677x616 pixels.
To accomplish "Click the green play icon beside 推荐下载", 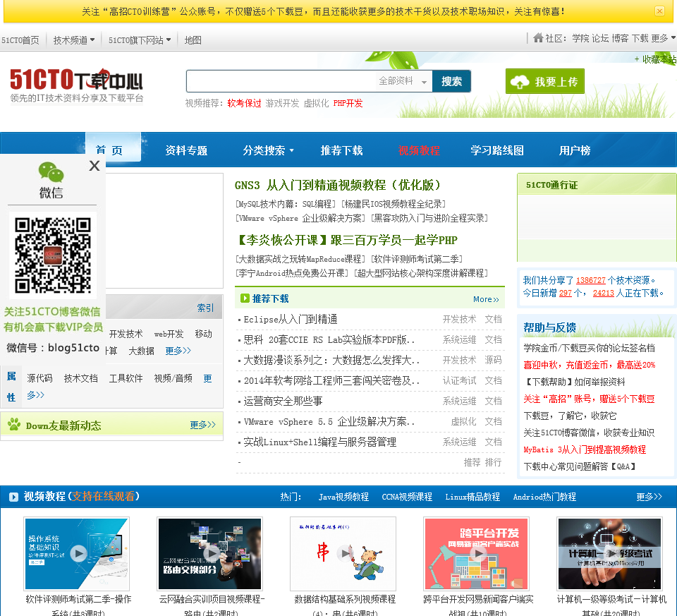I will pos(245,298).
